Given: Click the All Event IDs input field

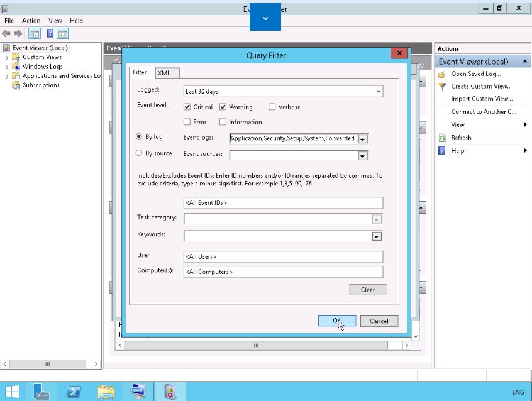Looking at the screenshot, I should coord(284,203).
